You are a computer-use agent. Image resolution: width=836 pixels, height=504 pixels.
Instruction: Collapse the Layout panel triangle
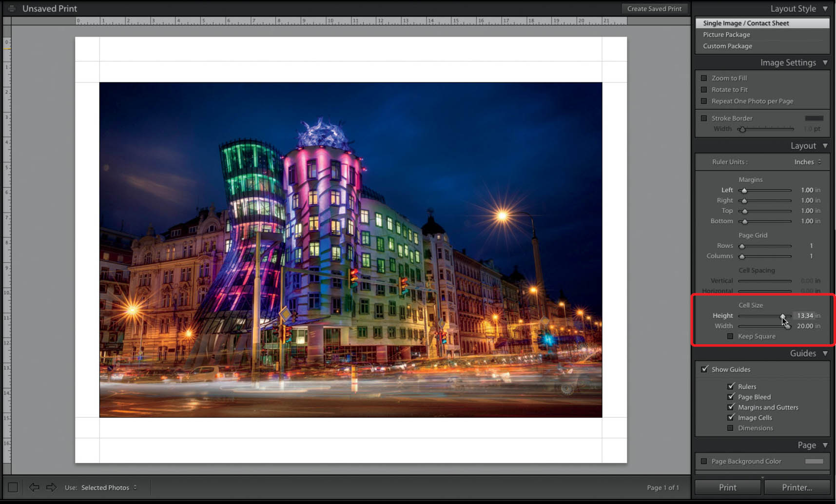825,146
